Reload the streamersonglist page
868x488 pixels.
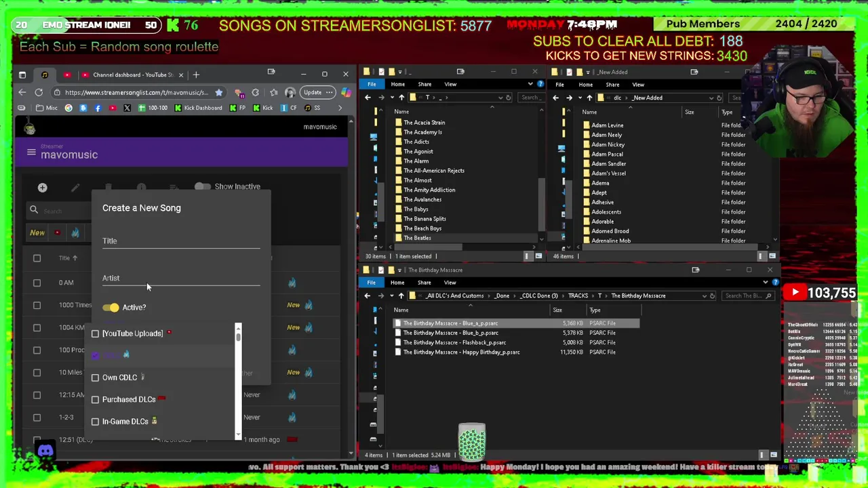[x=39, y=92]
